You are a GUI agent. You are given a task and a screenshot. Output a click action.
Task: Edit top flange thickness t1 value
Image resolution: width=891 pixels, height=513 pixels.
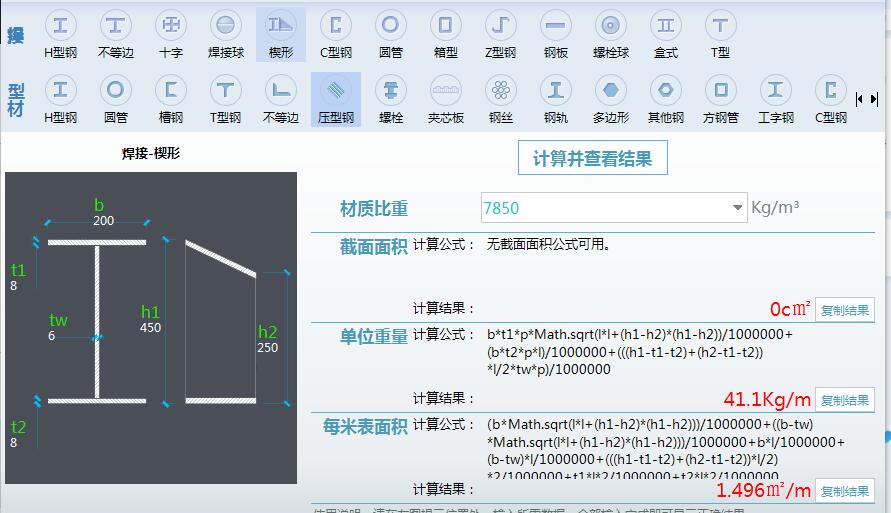tap(14, 285)
